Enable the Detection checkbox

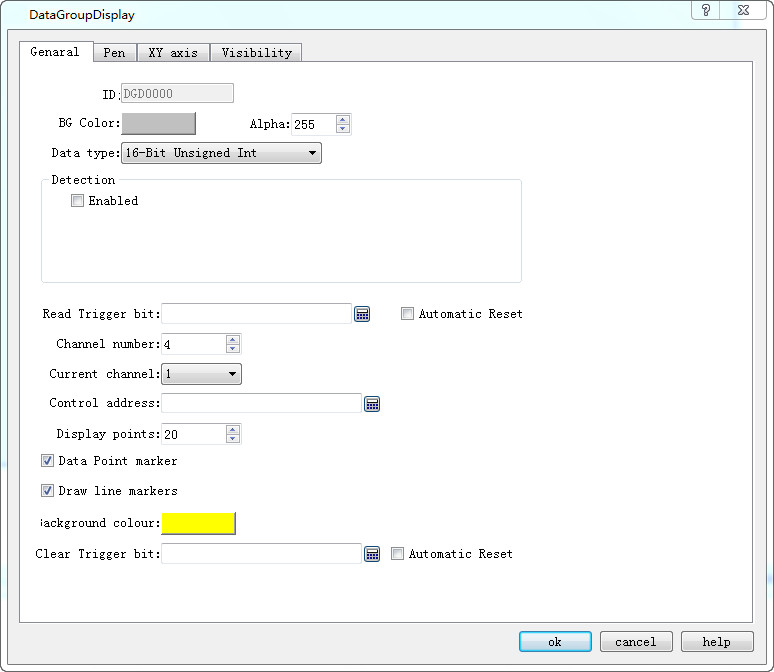pyautogui.click(x=78, y=201)
